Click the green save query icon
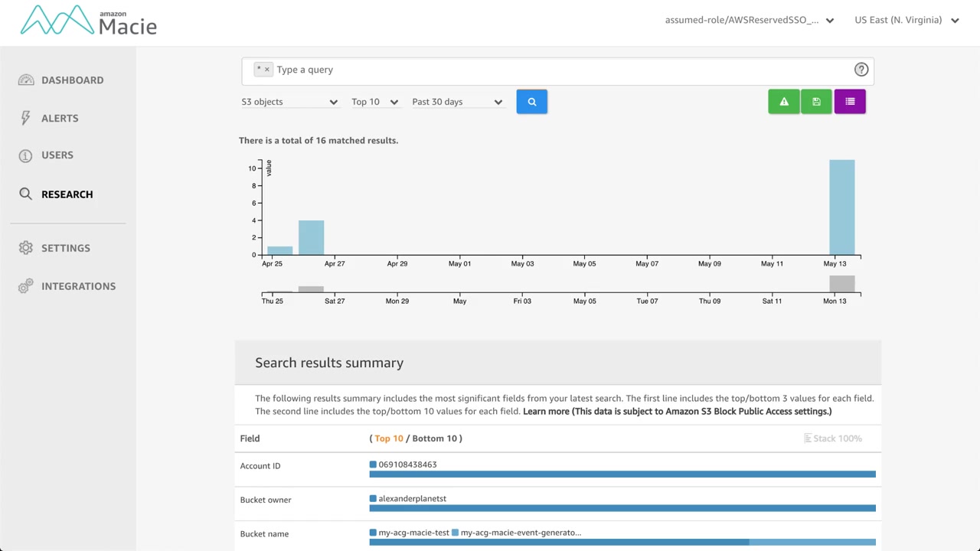Viewport: 980px width, 551px height. coord(816,102)
